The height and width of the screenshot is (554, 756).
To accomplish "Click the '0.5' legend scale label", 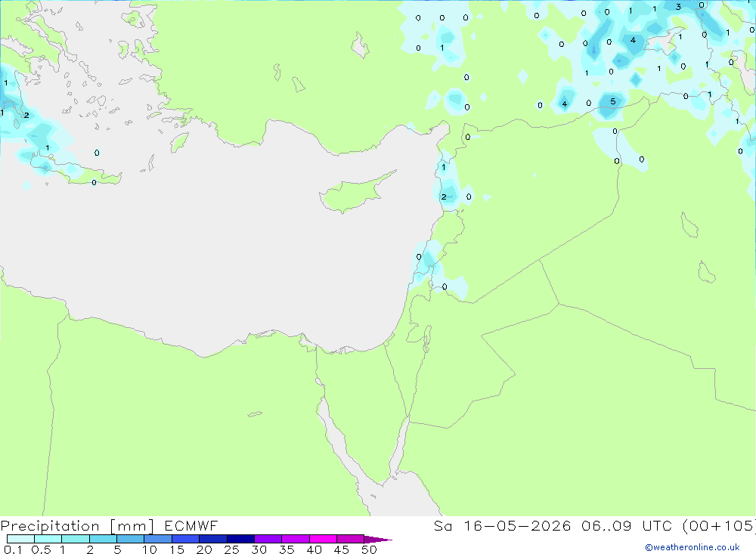I will pyautogui.click(x=41, y=549).
